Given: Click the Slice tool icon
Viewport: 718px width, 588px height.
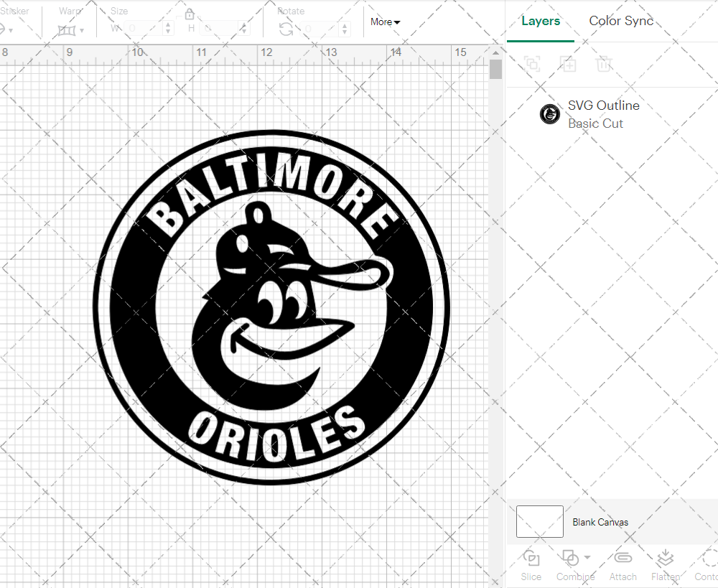Looking at the screenshot, I should tap(531, 558).
